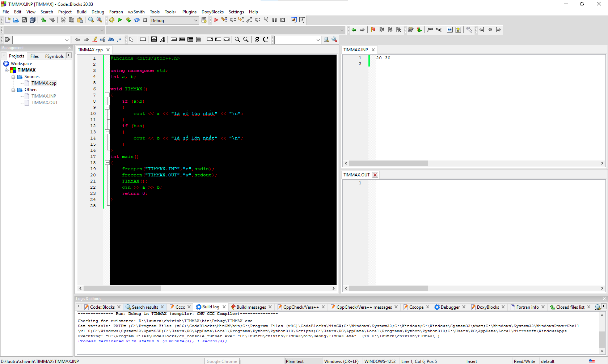Viewport: 608px width, 364px height.
Task: Click the Paste clipboard icon
Action: point(80,20)
